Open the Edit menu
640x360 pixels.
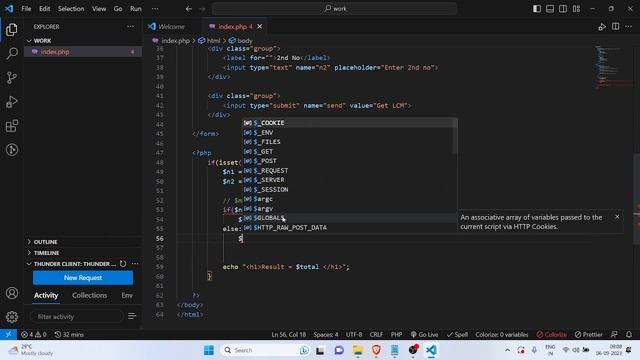click(44, 9)
